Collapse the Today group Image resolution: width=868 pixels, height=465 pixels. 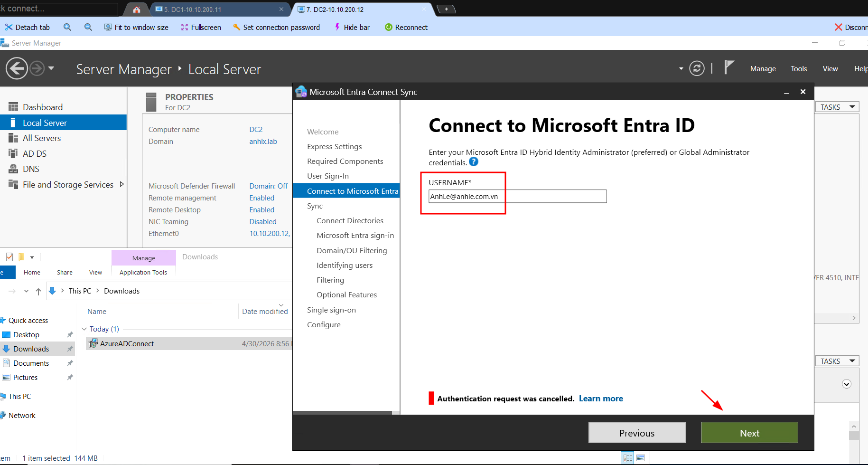coord(84,329)
